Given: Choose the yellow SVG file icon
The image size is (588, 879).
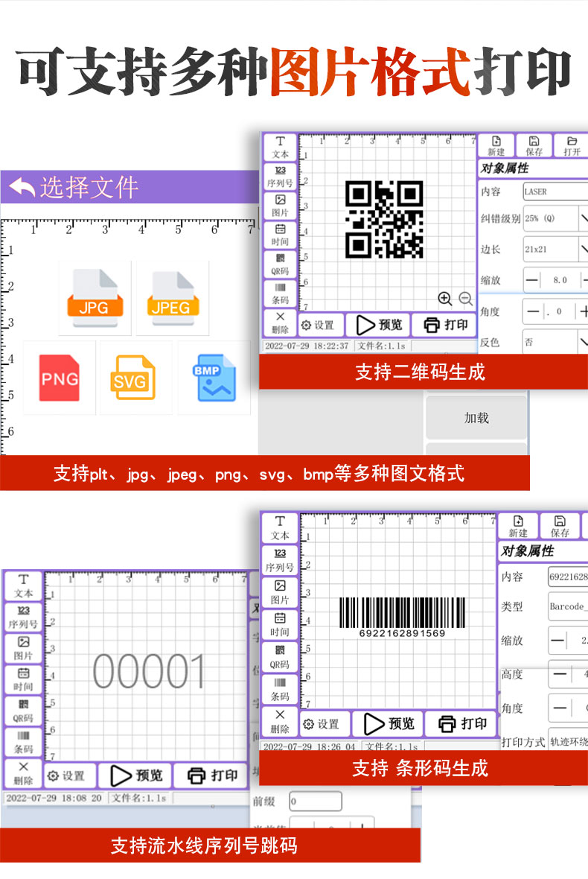Looking at the screenshot, I should [134, 378].
